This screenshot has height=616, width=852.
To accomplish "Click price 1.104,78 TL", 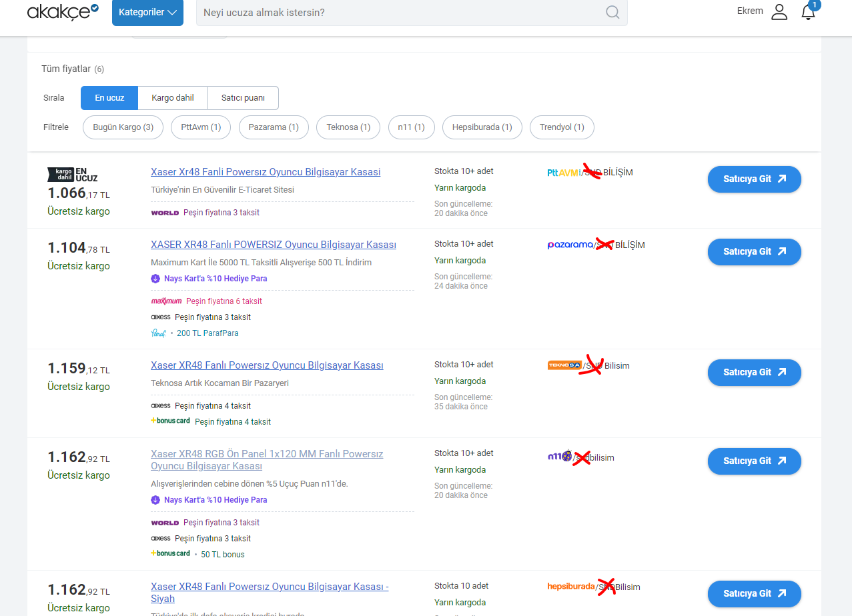I will pyautogui.click(x=79, y=248).
